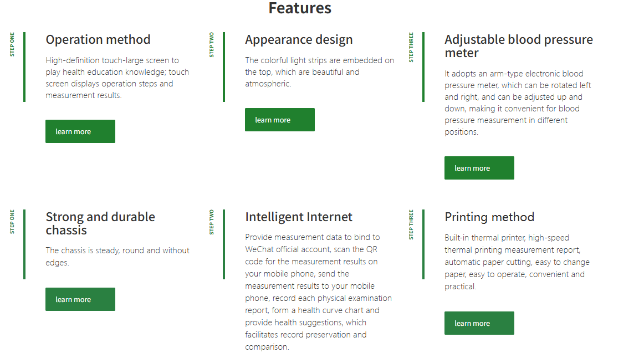Click learn more under Operation method

click(x=80, y=131)
